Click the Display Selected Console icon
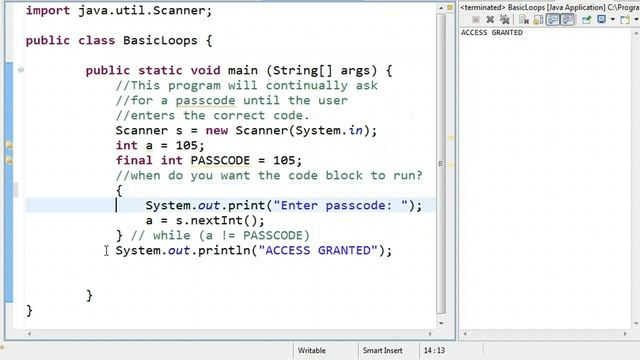This screenshot has width=640, height=360. tap(602, 19)
